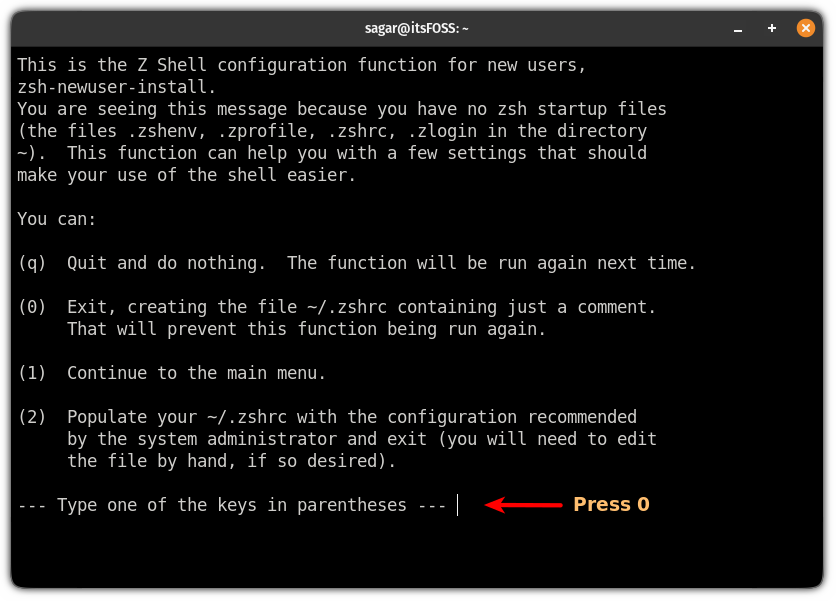Click 'make your use of the shell' line

[x=186, y=175]
